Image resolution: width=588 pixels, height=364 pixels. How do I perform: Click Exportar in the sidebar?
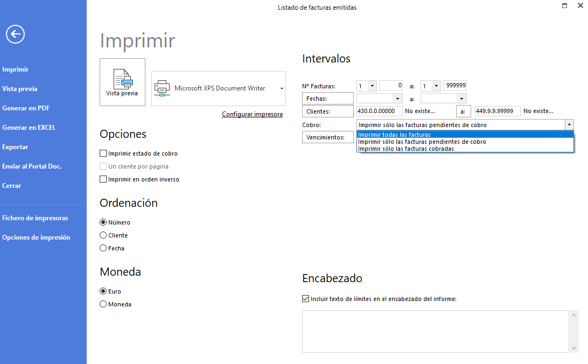click(x=15, y=147)
